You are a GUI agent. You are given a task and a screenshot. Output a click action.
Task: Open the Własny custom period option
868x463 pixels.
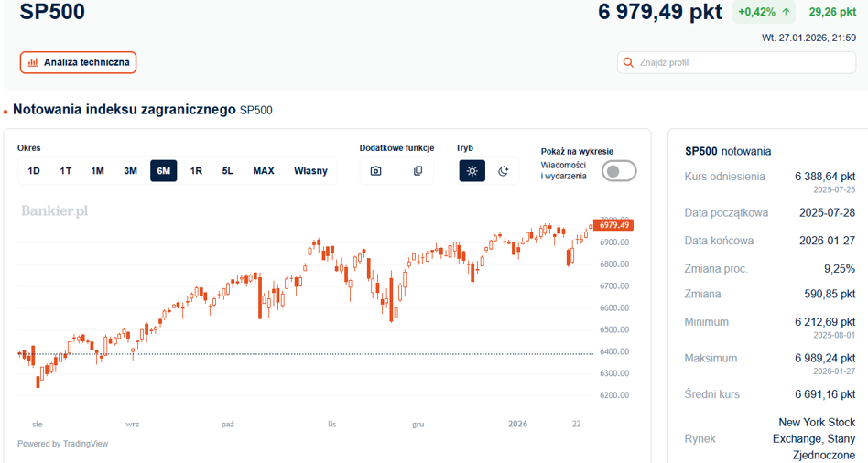pyautogui.click(x=310, y=171)
